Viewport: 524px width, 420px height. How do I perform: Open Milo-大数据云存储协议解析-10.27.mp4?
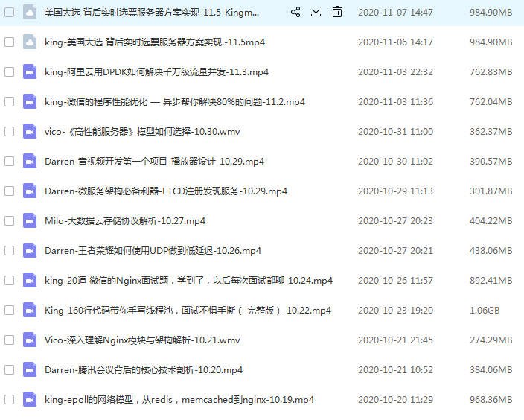click(x=125, y=221)
